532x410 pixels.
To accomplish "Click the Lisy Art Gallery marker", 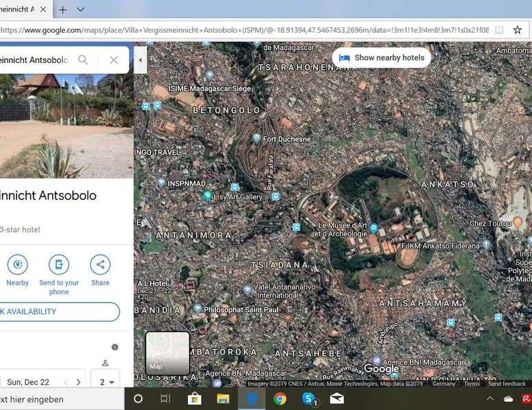I will [207, 196].
